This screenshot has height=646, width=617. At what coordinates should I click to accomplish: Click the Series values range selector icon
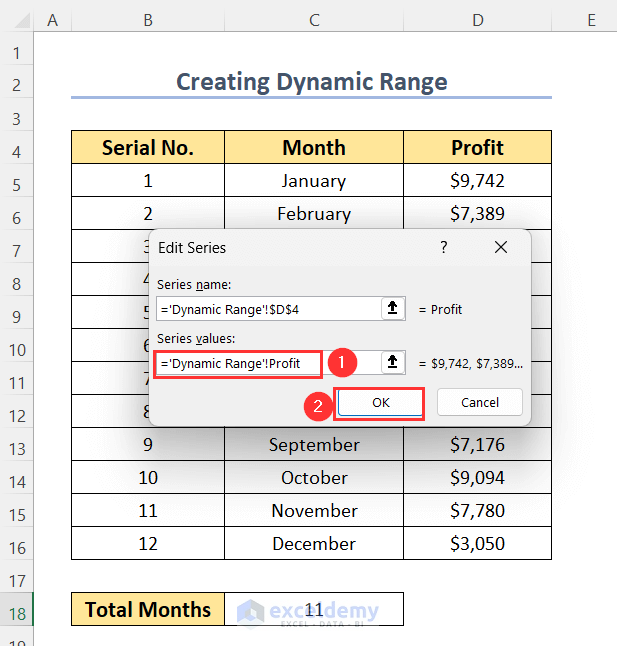click(x=394, y=363)
